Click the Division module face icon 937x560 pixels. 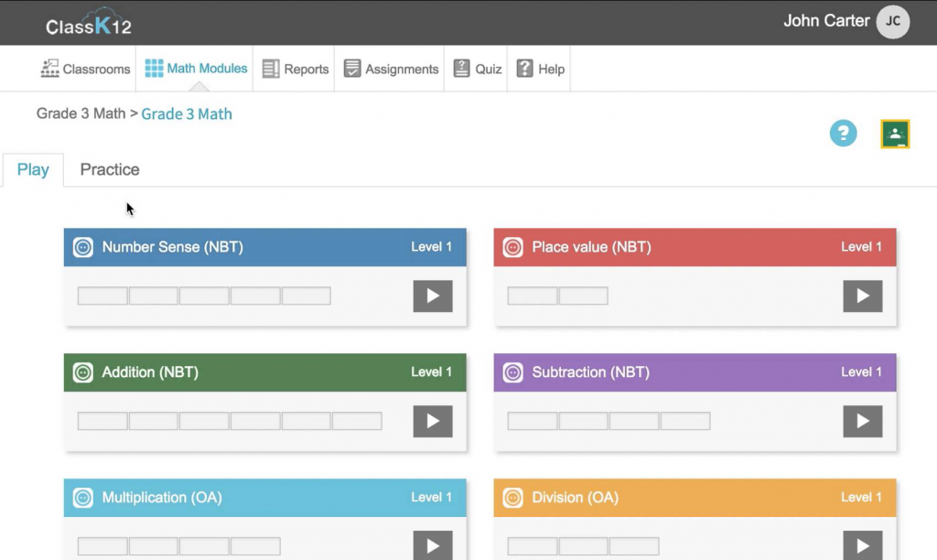(513, 498)
